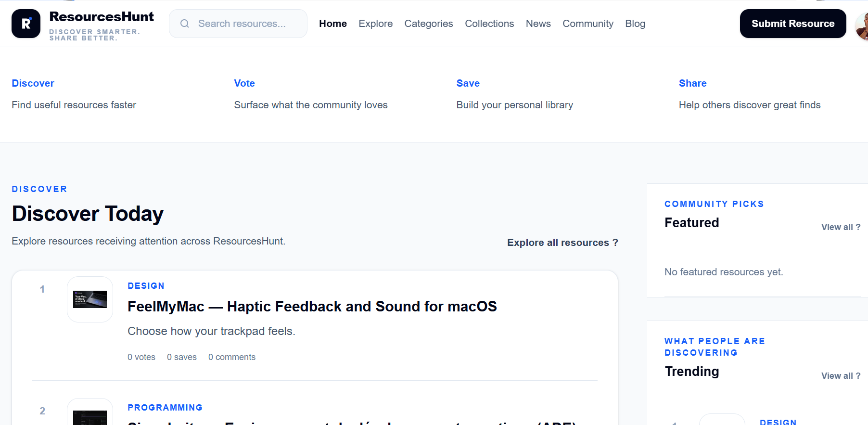This screenshot has width=868, height=425.
Task: Select the DESIGN category label above FeelMyMac
Action: pos(146,286)
